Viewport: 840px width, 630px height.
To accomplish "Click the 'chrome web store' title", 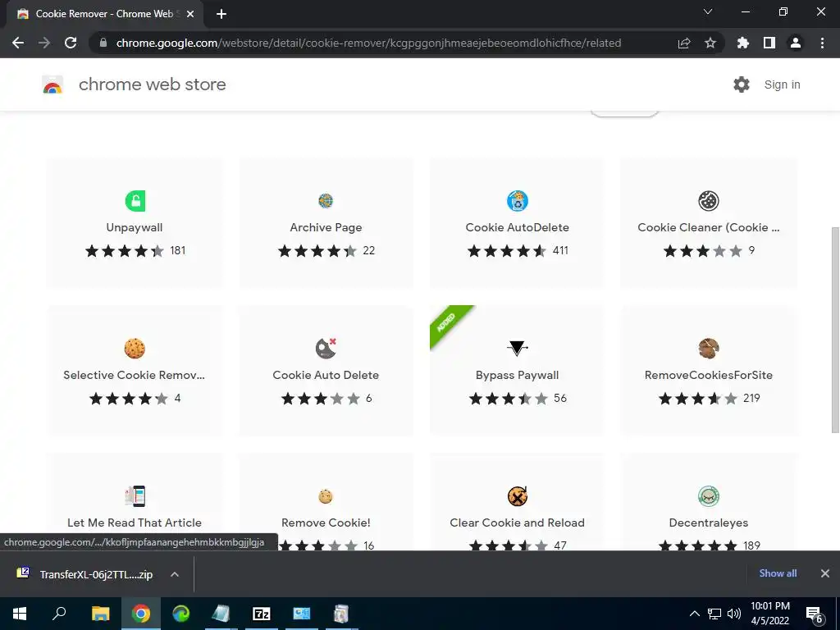I will [152, 84].
